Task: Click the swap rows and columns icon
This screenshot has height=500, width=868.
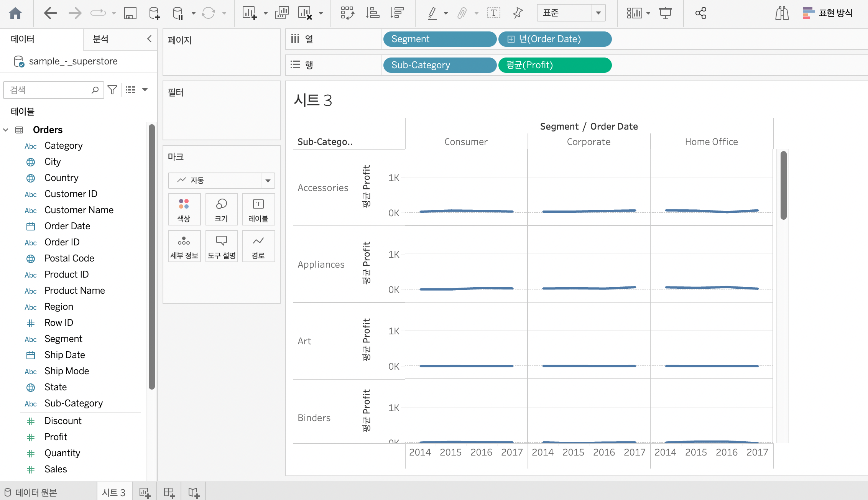Action: (x=347, y=13)
